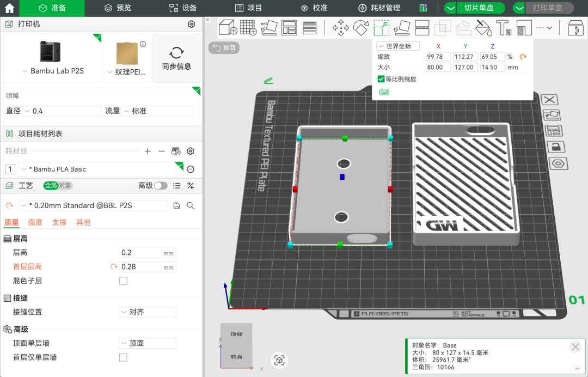Select the Lay on face tool

coord(402,28)
